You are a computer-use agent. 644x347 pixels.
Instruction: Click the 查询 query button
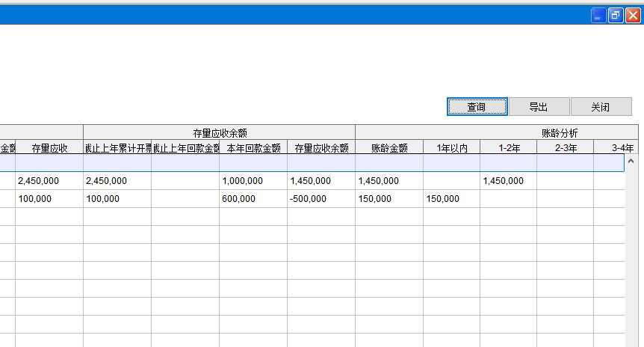coord(477,107)
